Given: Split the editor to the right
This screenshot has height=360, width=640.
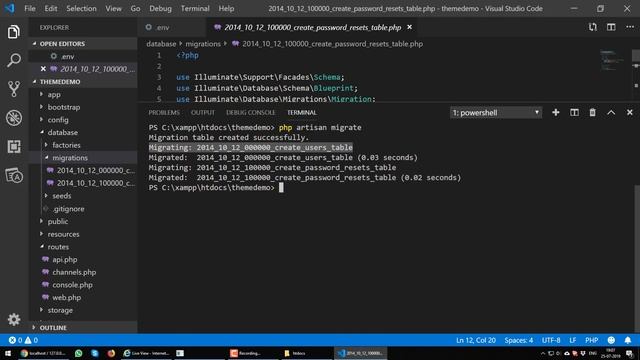Looking at the screenshot, I should pyautogui.click(x=611, y=27).
